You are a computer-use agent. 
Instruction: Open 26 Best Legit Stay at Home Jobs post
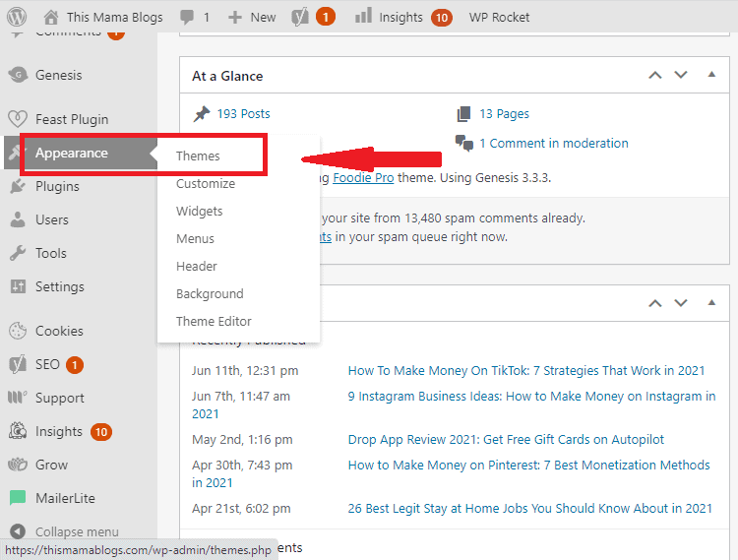pos(530,508)
